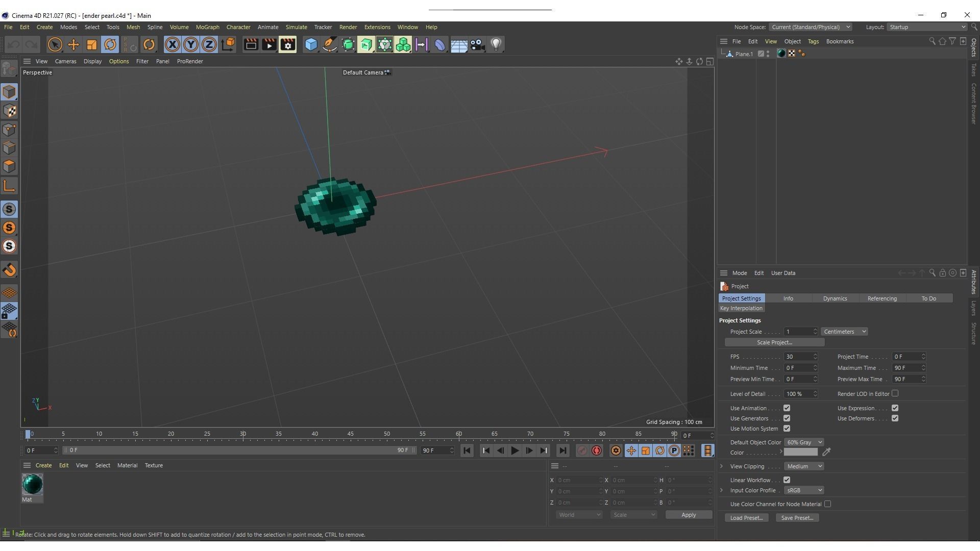Select the Live Selection tool
The height and width of the screenshot is (551, 980).
coord(55,45)
